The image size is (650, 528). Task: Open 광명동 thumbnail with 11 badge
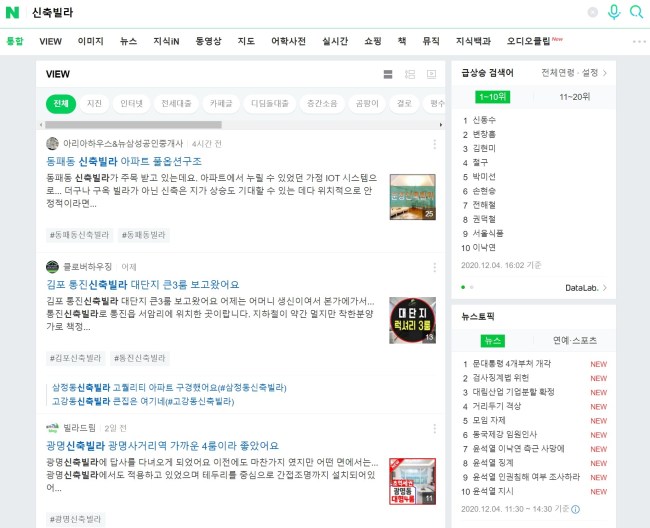412,481
